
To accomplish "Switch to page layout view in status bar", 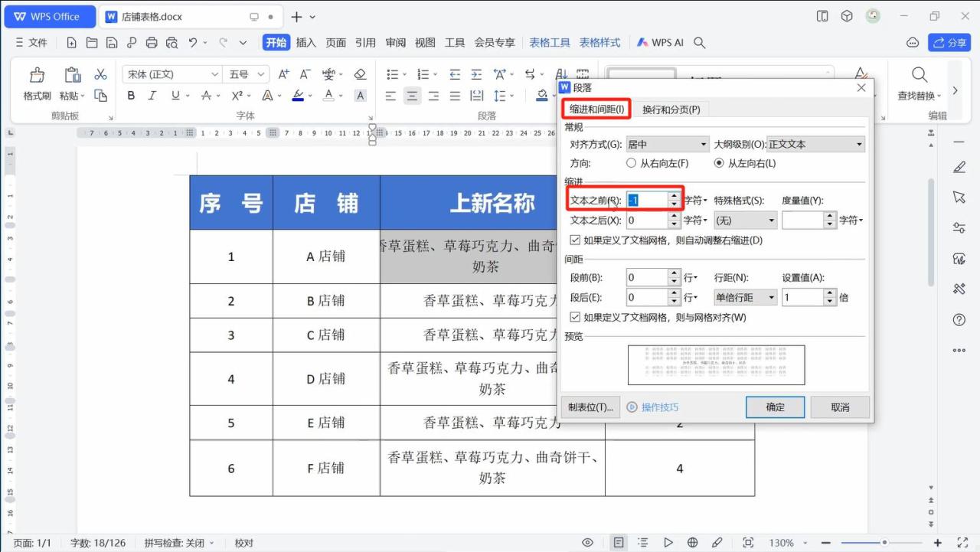I will coord(619,543).
